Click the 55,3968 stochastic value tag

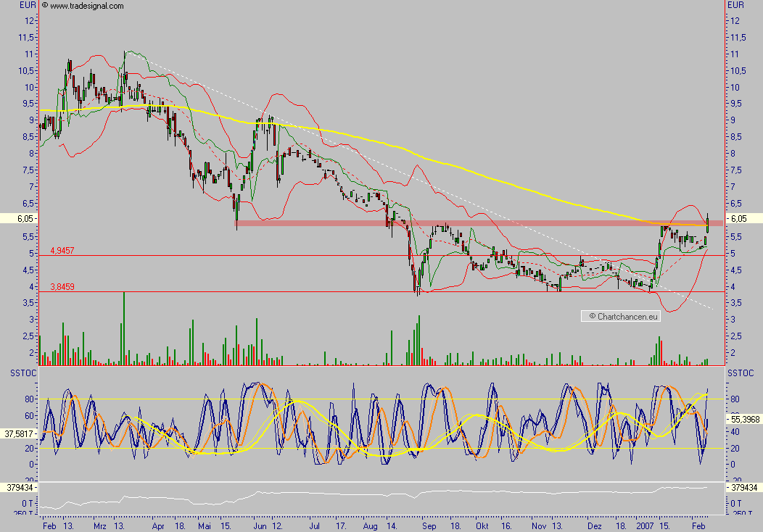[x=744, y=419]
